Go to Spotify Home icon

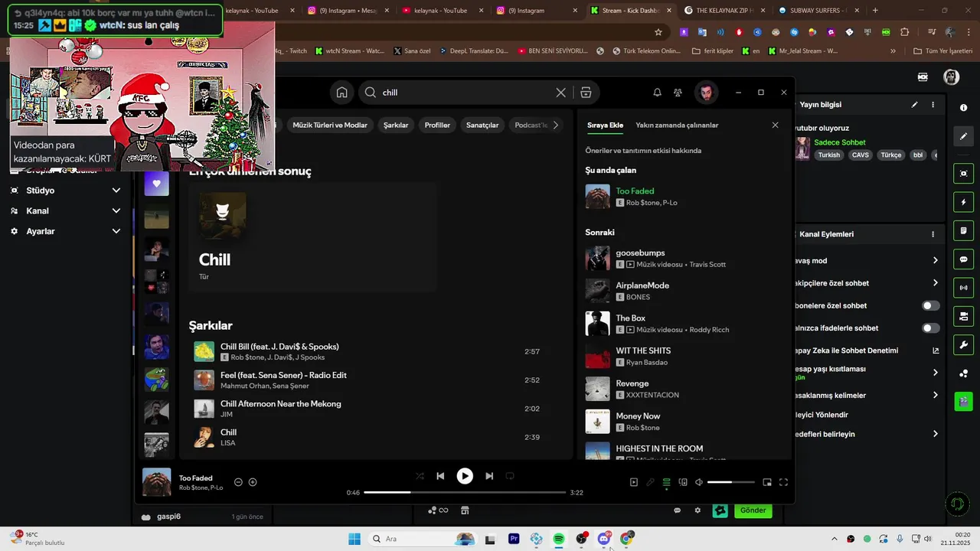click(342, 93)
